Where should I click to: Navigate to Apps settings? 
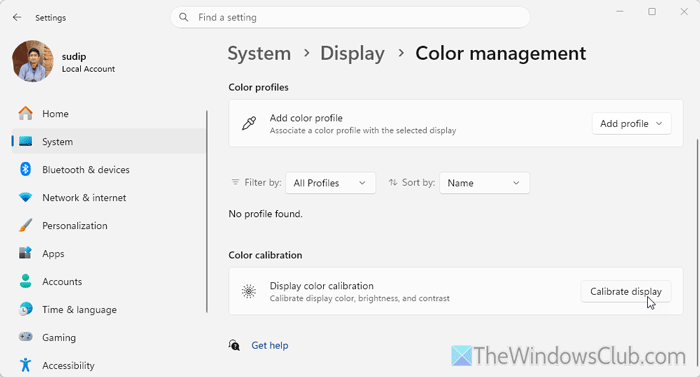coord(108,253)
